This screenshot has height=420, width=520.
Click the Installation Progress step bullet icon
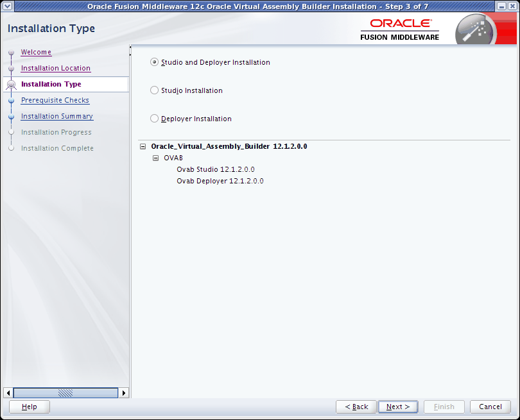tap(12, 132)
